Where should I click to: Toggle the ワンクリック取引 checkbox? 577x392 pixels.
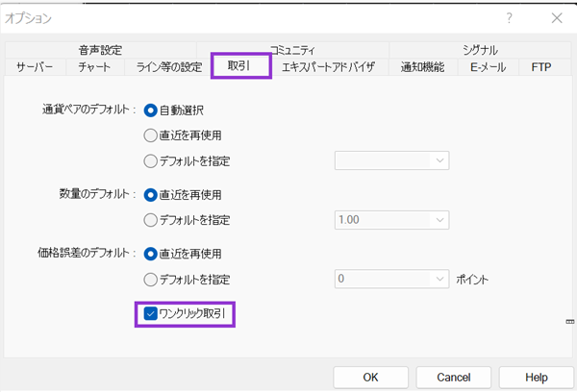(151, 313)
